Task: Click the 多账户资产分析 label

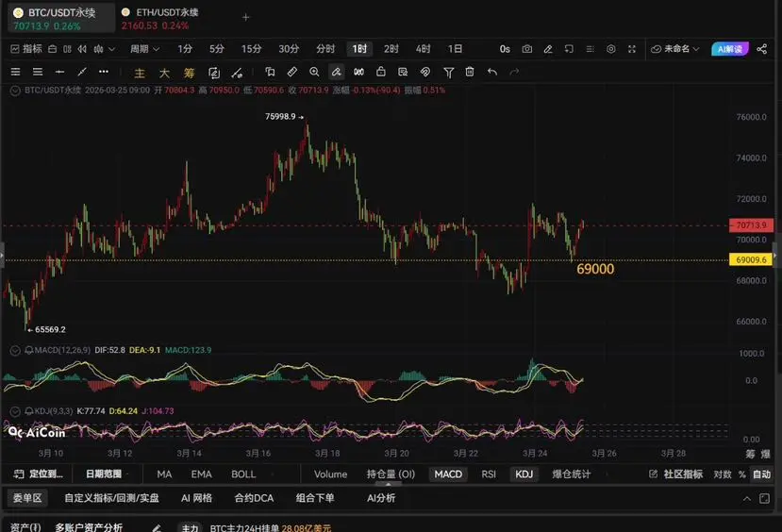Action: 89,527
